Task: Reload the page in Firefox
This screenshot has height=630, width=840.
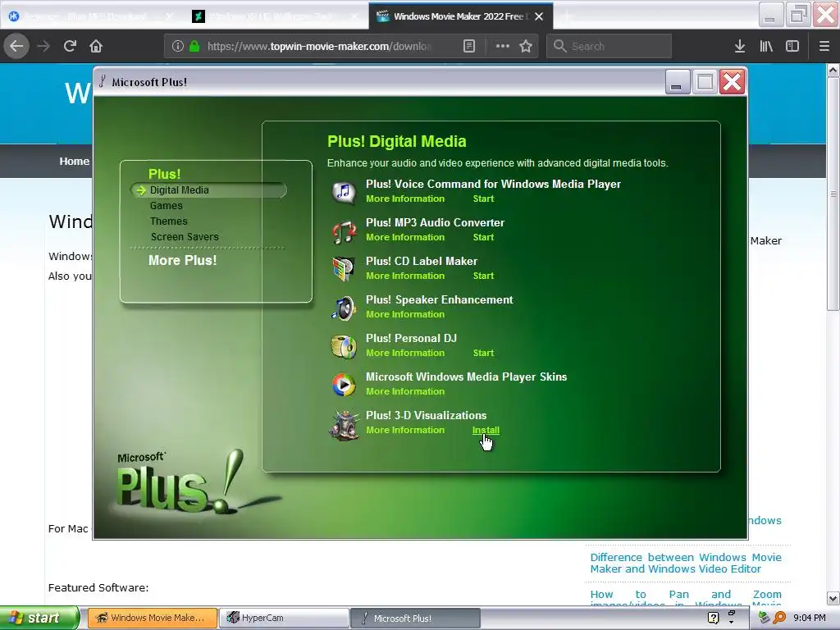Action: pos(70,46)
